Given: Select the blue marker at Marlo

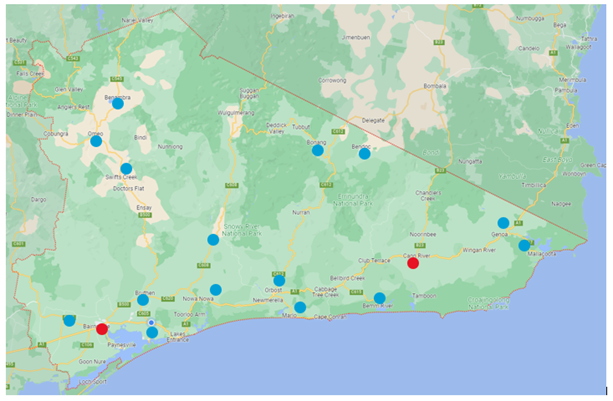Looking at the screenshot, I should pos(300,307).
